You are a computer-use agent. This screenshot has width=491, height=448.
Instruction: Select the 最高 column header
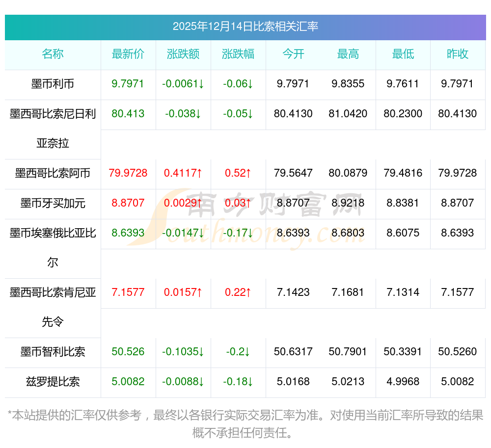[348, 54]
